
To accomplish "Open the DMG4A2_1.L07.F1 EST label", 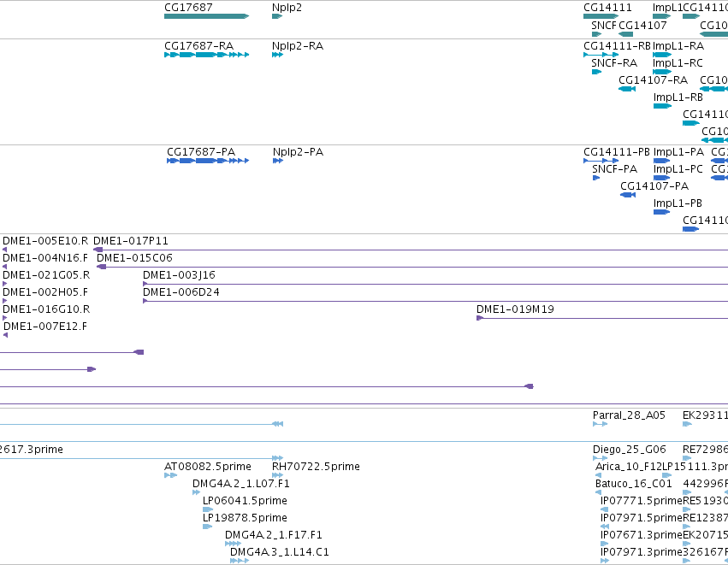I will click(241, 485).
